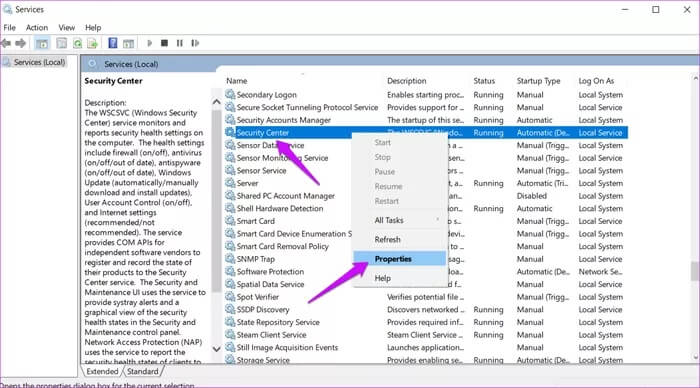
Task: Click gear icon beside Smart Card
Action: tap(230, 221)
